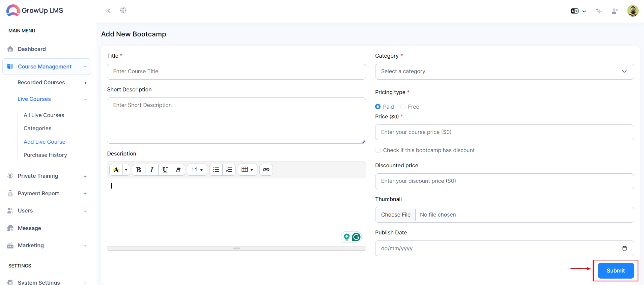
Task: Open the language dropdown chevron
Action: pos(584,11)
